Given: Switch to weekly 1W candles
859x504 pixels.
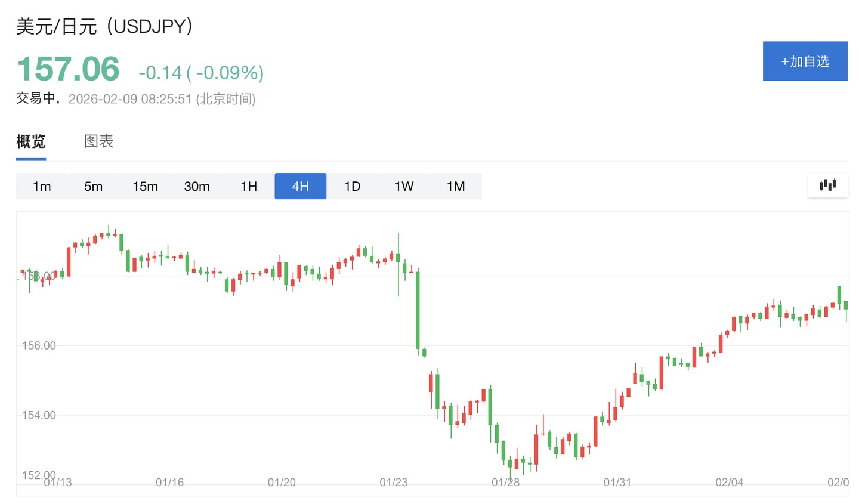Looking at the screenshot, I should coord(404,186).
